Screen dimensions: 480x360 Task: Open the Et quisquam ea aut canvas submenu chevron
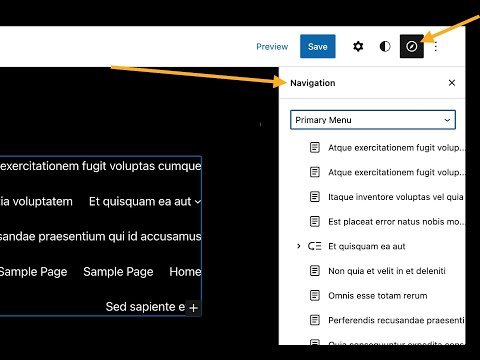point(198,202)
